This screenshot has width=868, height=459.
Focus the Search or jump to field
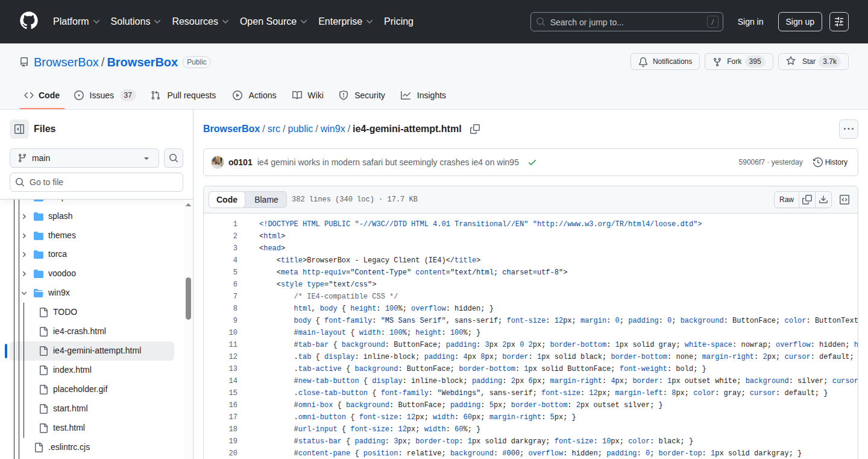(627, 22)
